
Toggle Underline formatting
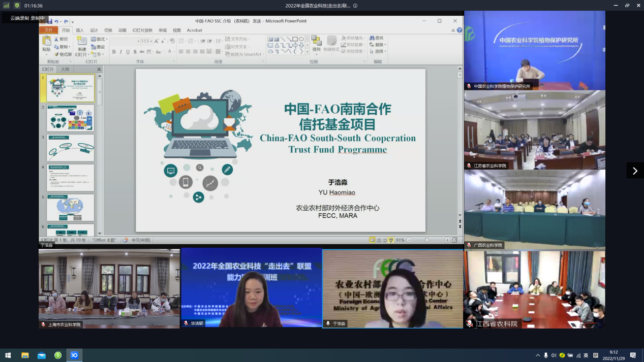128,52
